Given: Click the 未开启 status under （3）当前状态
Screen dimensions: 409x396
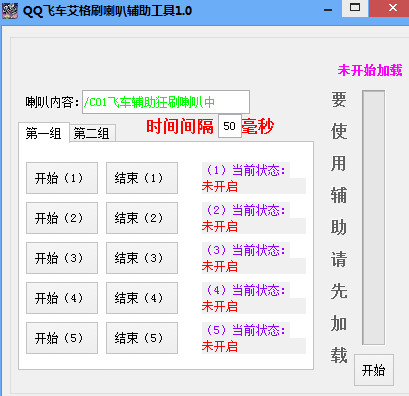Looking at the screenshot, I should coord(220,266).
